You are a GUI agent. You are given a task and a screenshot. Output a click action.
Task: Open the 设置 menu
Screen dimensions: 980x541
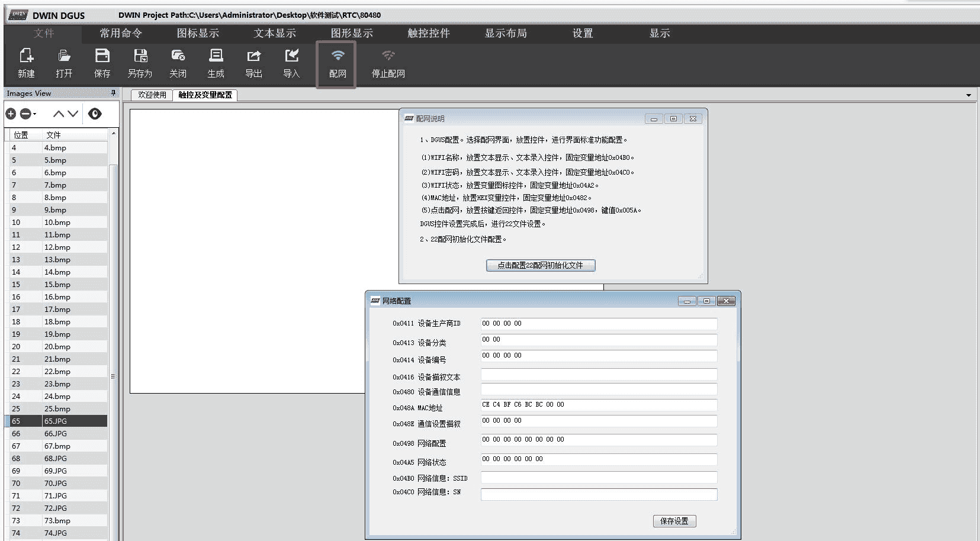pyautogui.click(x=583, y=33)
